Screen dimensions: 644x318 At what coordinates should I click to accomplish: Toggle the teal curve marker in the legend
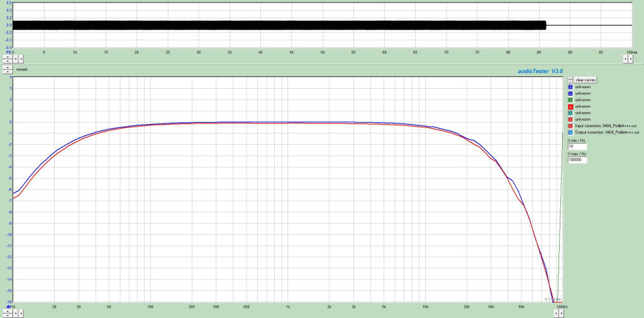(571, 113)
